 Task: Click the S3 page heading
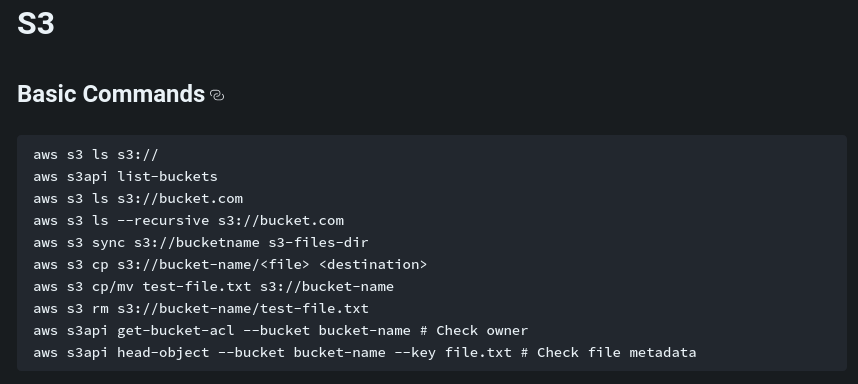(36, 24)
